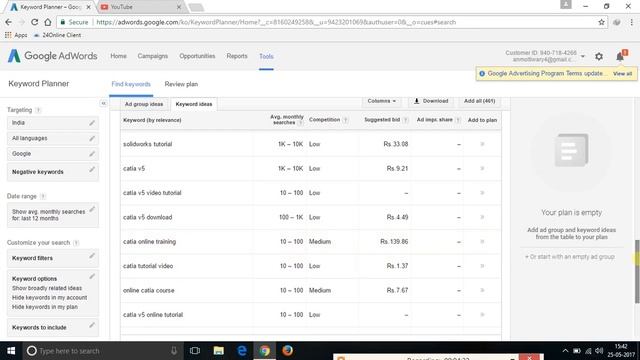Add catia tutorial video to plan
Image resolution: width=640 pixels, height=360 pixels.
tap(482, 266)
